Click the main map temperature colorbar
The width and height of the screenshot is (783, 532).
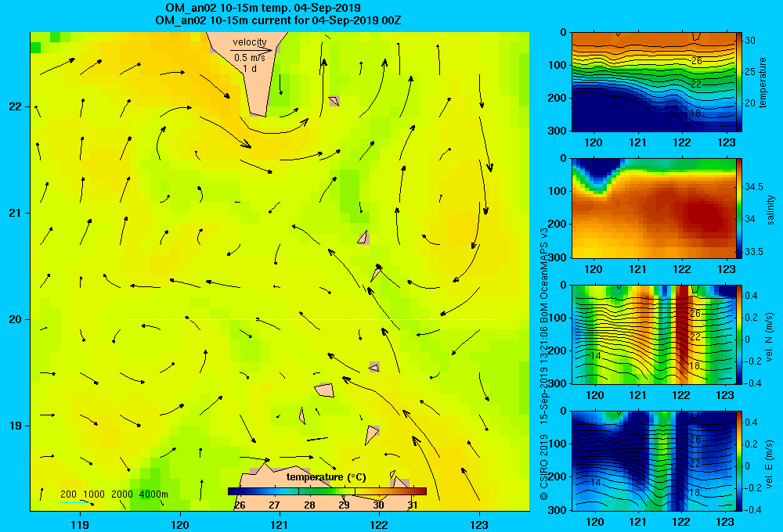pyautogui.click(x=327, y=491)
